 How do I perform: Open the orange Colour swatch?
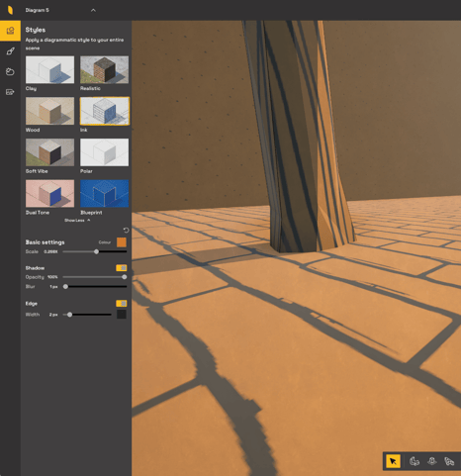pos(122,242)
